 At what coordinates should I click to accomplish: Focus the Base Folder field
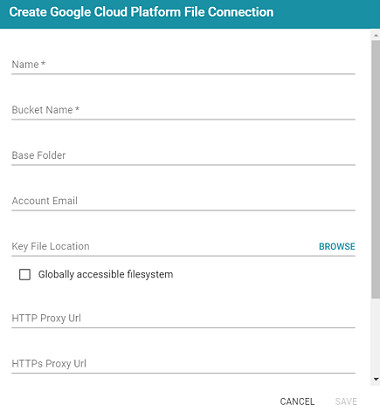(183, 155)
